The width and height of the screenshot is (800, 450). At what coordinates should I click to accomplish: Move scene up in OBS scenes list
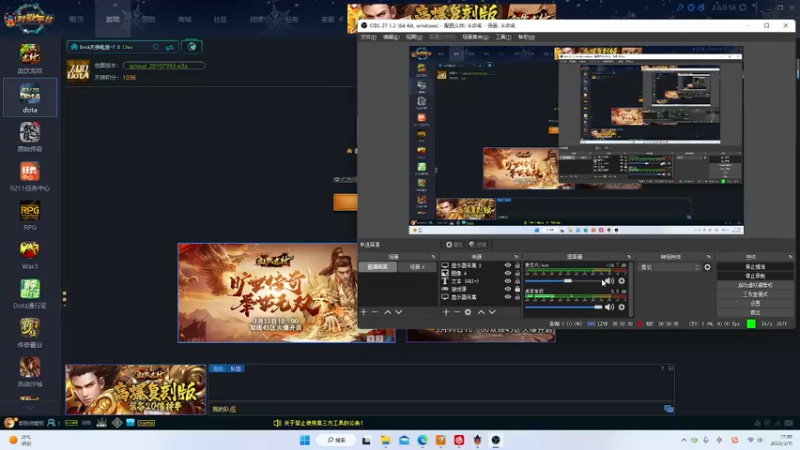(388, 312)
